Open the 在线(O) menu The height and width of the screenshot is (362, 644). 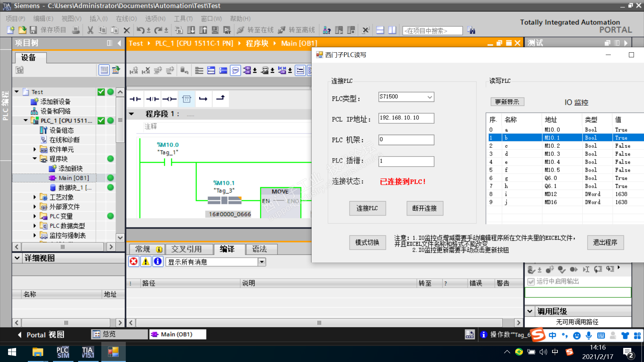pos(126,19)
